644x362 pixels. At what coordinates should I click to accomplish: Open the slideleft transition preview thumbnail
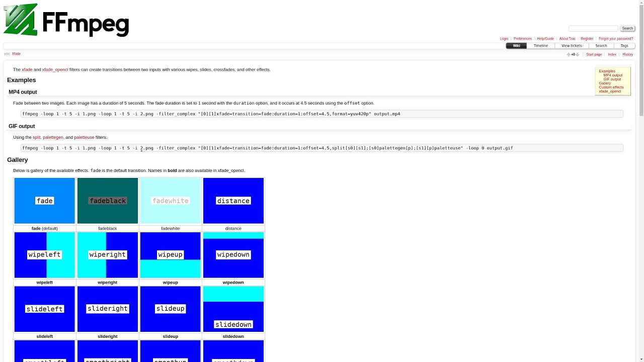(x=45, y=309)
